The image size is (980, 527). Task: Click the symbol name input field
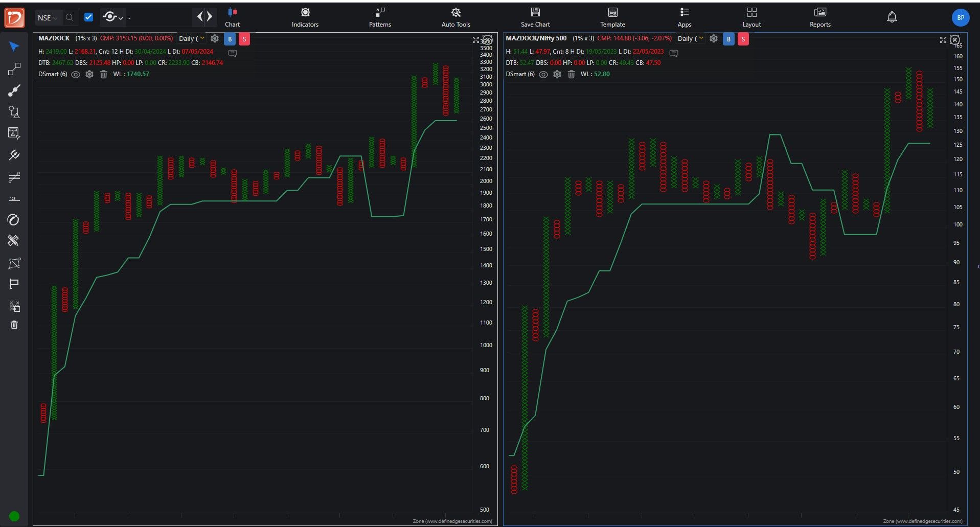[x=159, y=17]
